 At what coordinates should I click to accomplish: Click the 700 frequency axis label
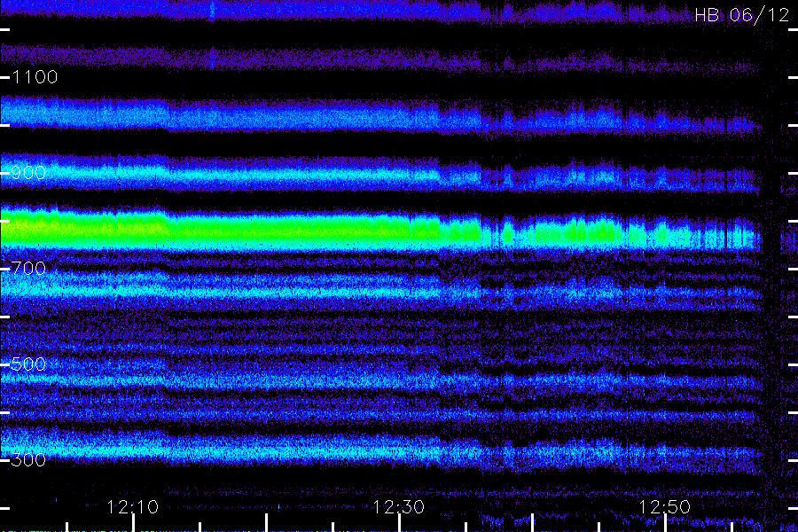pyautogui.click(x=29, y=269)
